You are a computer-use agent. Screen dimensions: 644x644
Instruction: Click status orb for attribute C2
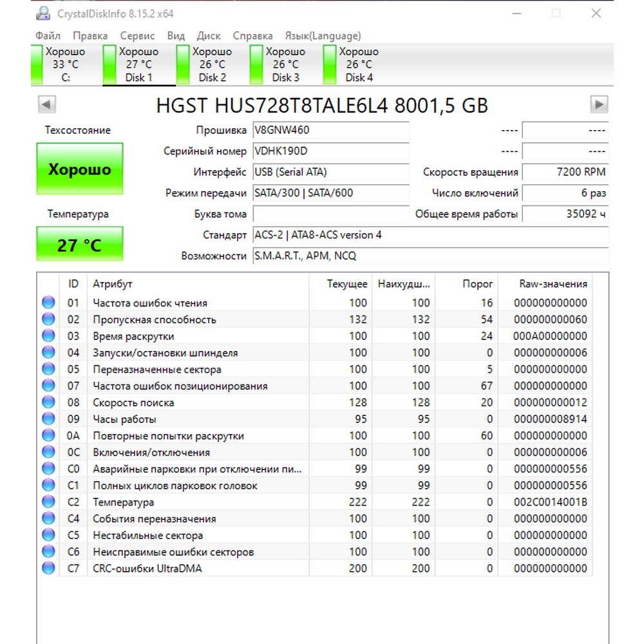pos(48,502)
